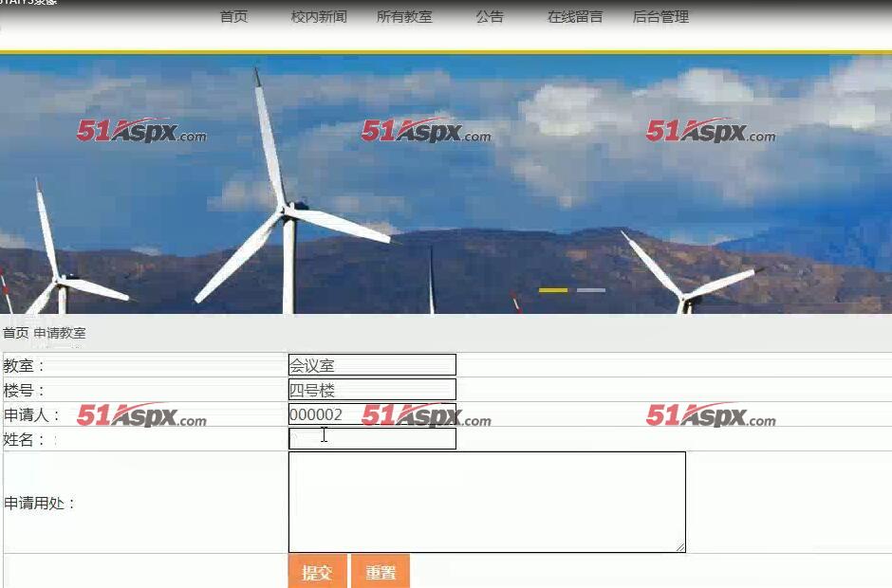Grab the text area resize handle
Image resolution: width=892 pixels, height=588 pixels.
pos(680,546)
